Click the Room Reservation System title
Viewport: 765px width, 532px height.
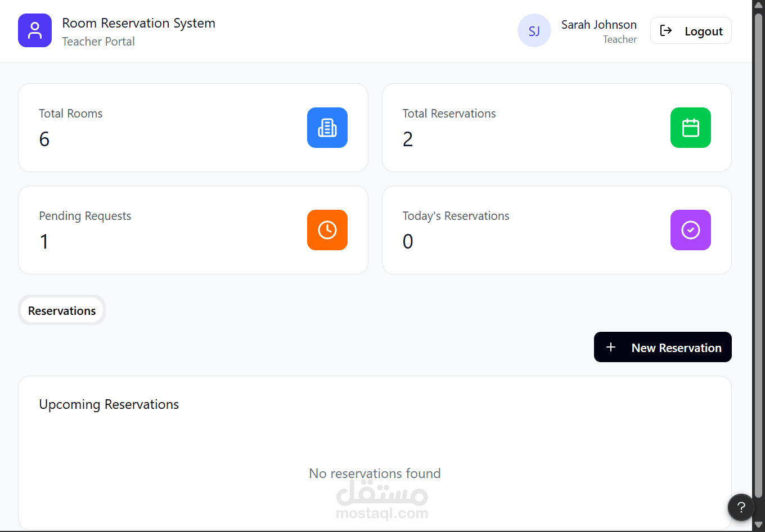click(138, 23)
